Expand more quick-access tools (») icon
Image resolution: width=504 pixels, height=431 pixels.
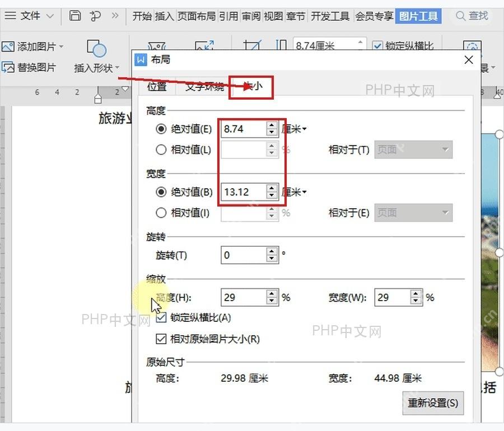point(115,16)
